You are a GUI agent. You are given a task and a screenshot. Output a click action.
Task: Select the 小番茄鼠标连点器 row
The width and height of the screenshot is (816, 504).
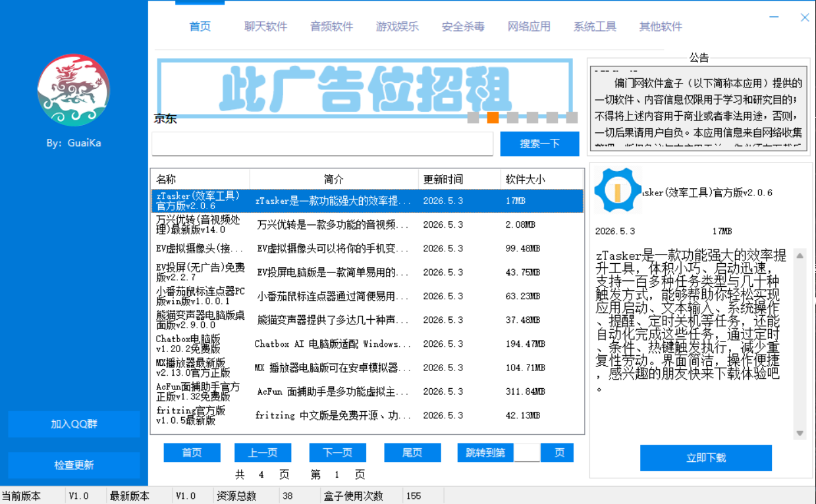pos(367,296)
